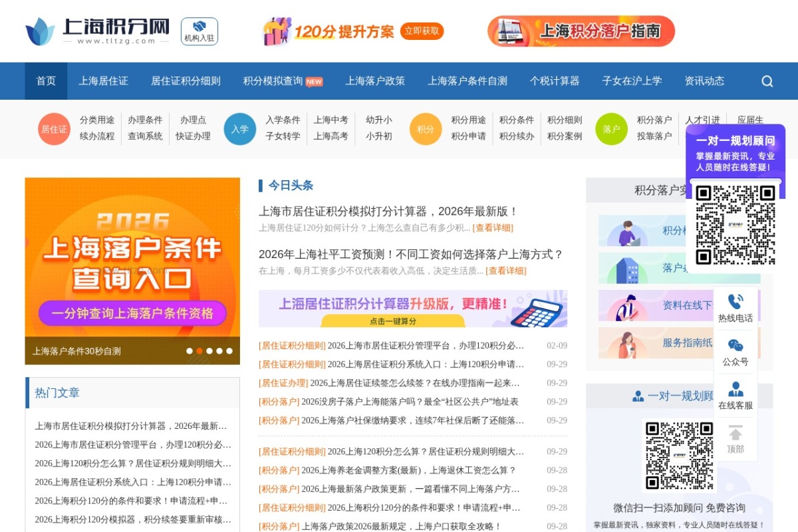
Task: Click the lower 微信扫一扫 QR code
Action: pyautogui.click(x=679, y=456)
